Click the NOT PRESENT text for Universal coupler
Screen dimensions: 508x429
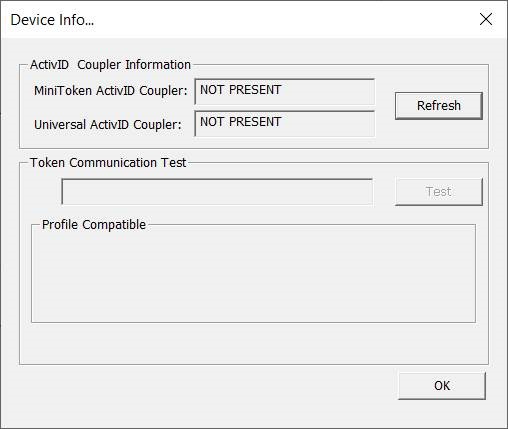[x=241, y=122]
